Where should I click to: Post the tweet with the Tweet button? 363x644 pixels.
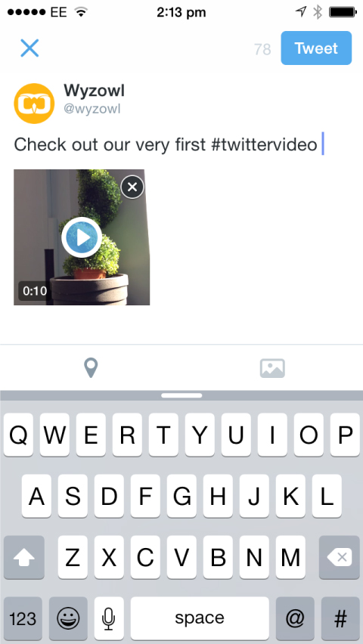click(x=316, y=48)
